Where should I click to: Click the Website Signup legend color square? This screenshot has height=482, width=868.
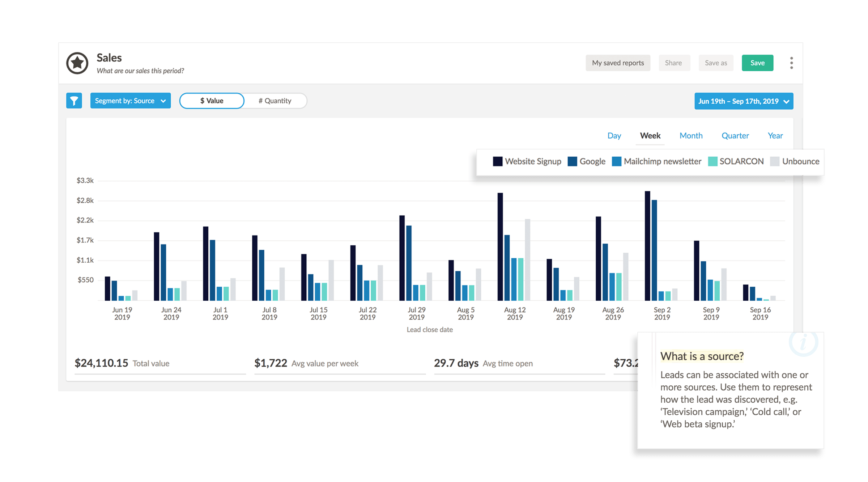pos(498,161)
